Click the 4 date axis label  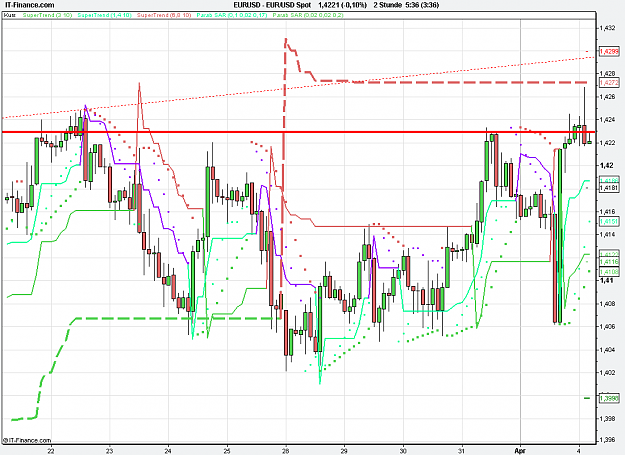[579, 451]
